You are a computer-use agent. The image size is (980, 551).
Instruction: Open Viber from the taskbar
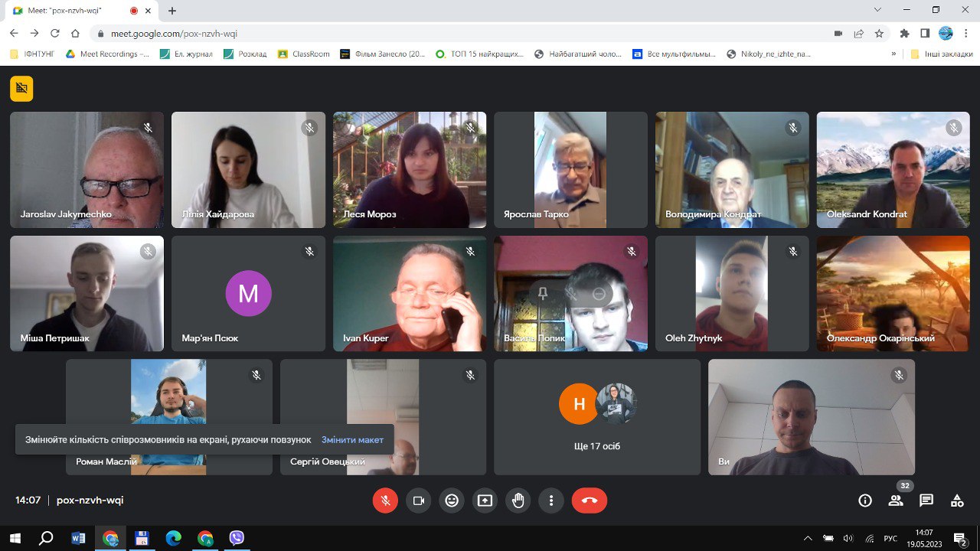click(237, 538)
